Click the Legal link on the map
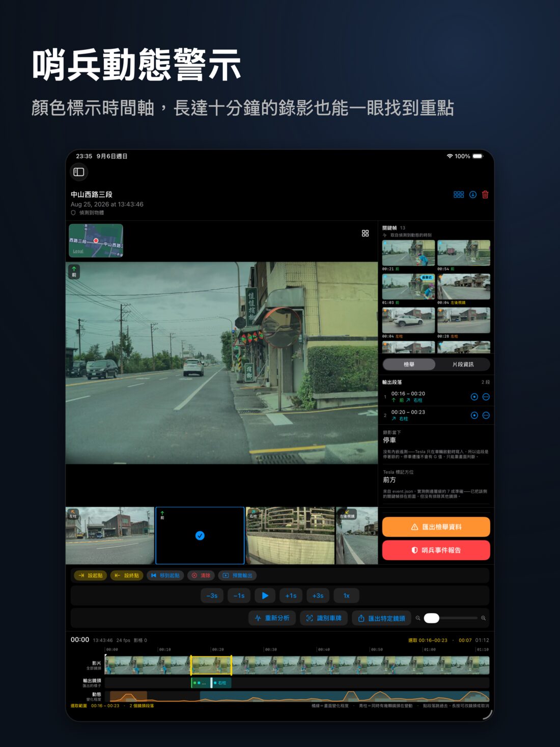 coord(78,251)
